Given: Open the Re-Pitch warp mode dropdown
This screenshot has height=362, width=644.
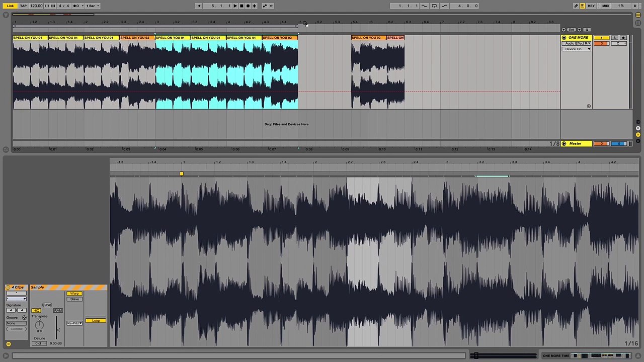Looking at the screenshot, I should point(74,323).
